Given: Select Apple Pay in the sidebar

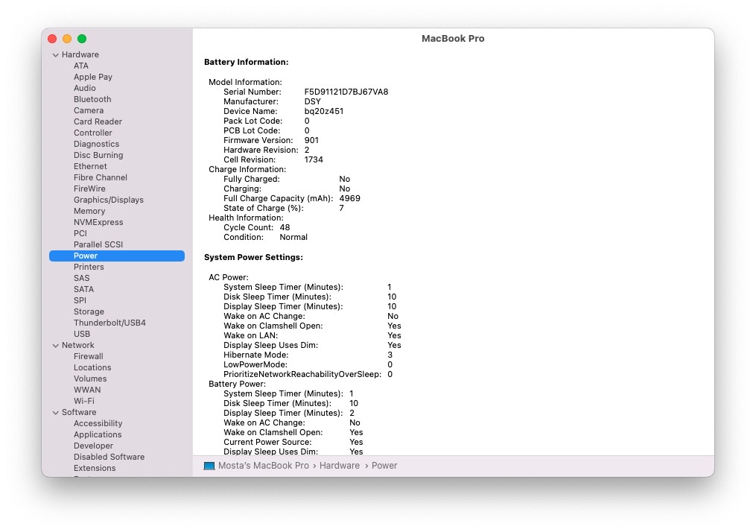Looking at the screenshot, I should (93, 77).
